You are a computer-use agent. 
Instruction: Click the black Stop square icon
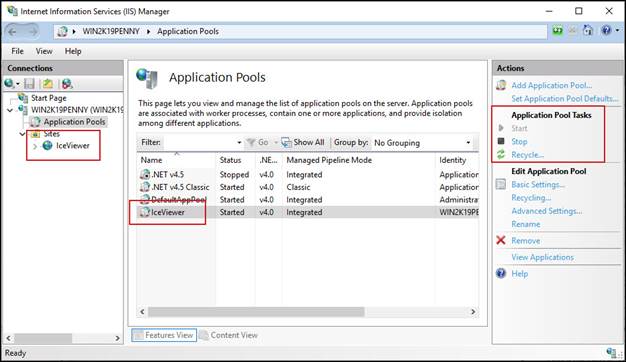point(501,141)
